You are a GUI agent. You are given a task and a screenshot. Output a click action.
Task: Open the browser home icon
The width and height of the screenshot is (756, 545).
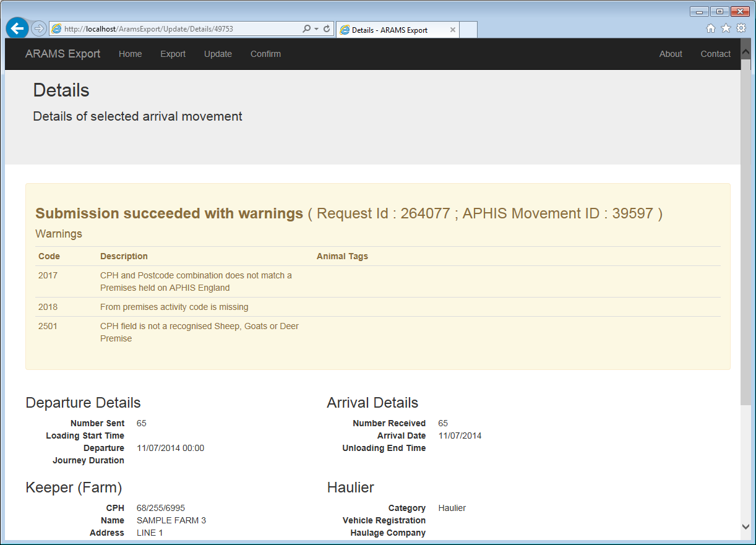coord(711,28)
